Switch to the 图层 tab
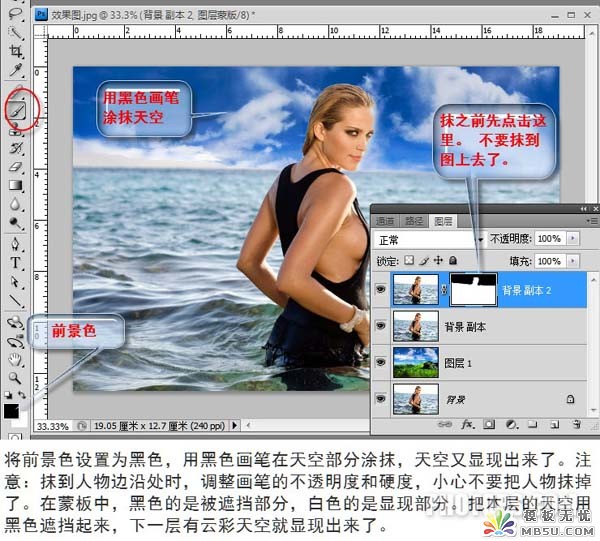 click(443, 221)
